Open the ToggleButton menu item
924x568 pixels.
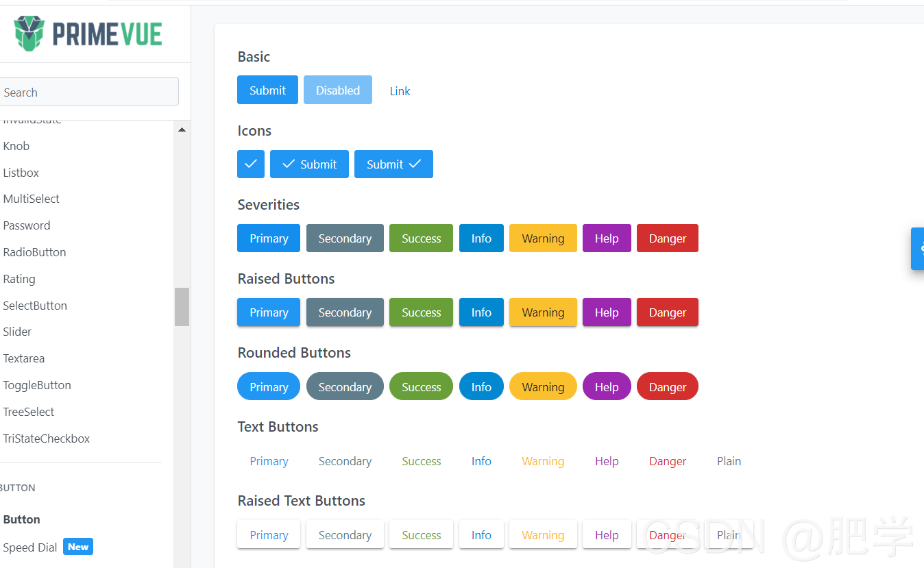tap(37, 385)
